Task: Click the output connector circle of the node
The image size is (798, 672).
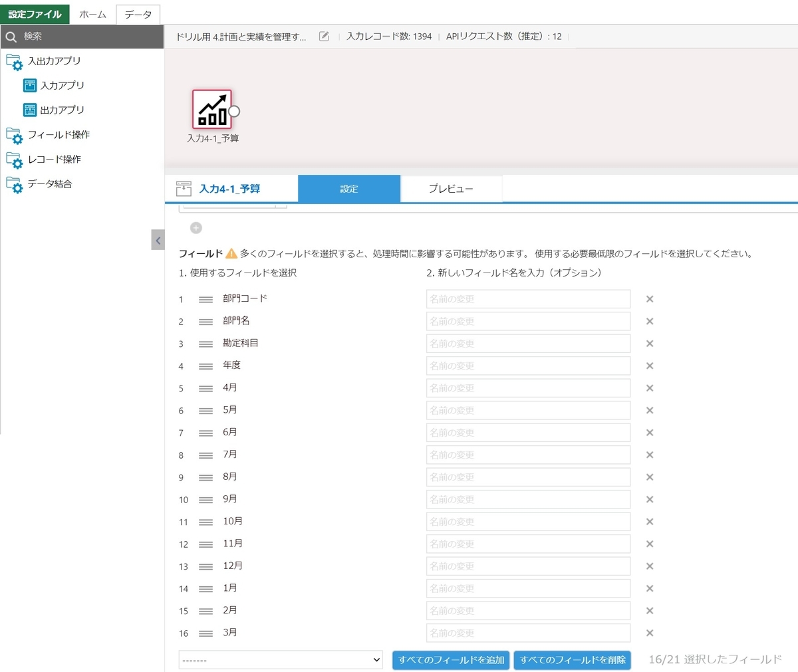Action: (234, 111)
